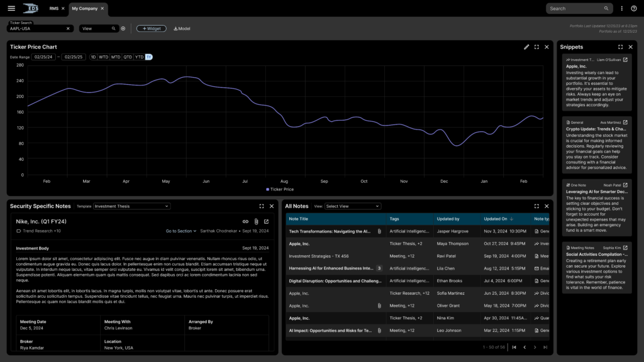Close the All Notes widget

pyautogui.click(x=547, y=206)
